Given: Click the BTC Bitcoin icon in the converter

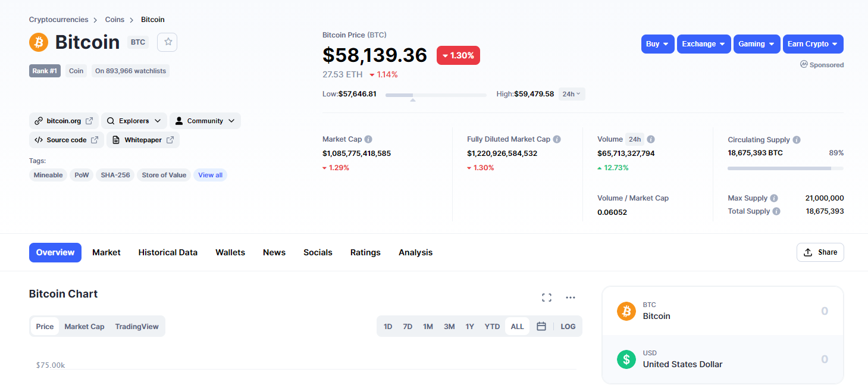Looking at the screenshot, I should pos(626,311).
